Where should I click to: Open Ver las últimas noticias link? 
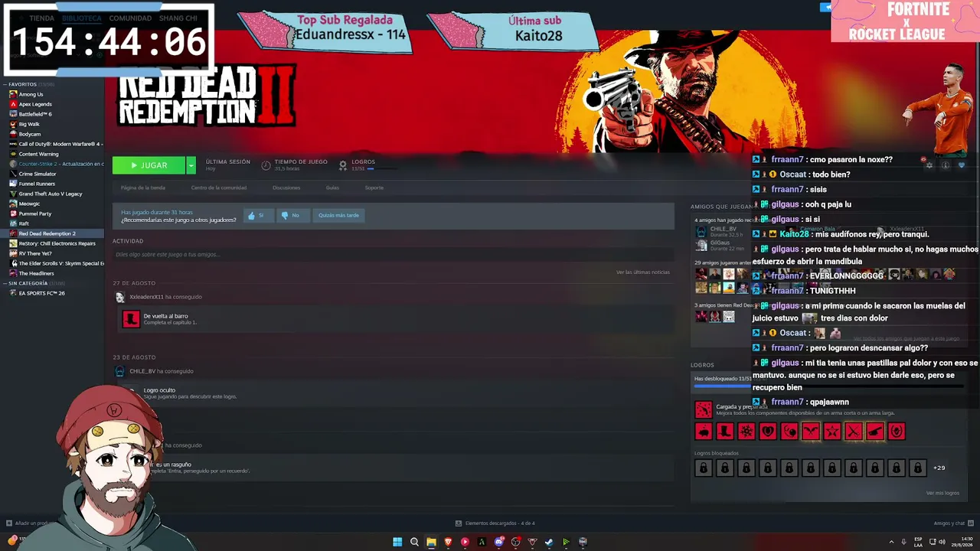(643, 272)
